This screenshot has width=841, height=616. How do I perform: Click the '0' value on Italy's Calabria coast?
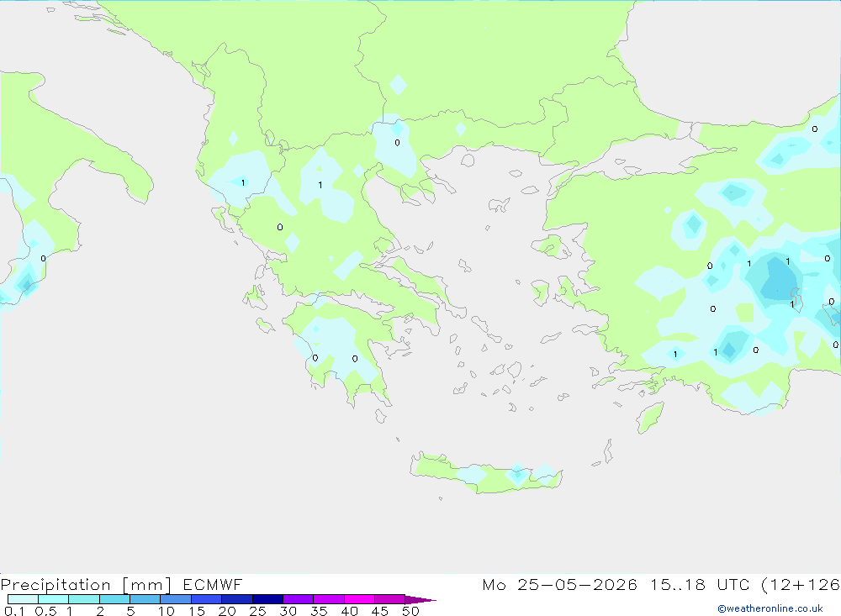click(x=44, y=258)
